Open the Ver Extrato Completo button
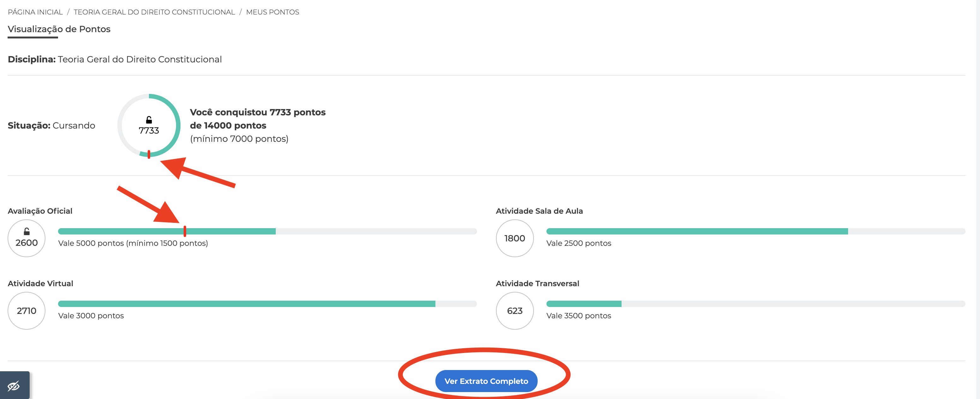The width and height of the screenshot is (980, 399). (x=486, y=381)
